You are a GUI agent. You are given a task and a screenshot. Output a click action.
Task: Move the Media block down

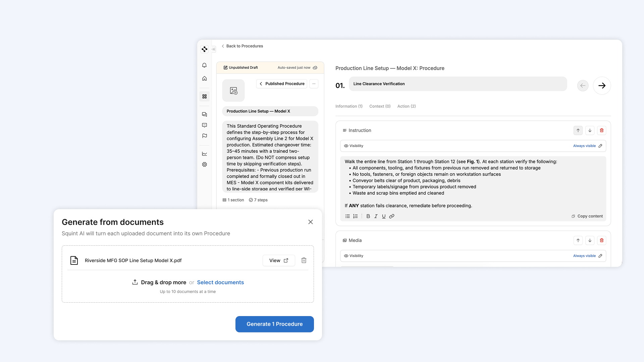(x=590, y=240)
